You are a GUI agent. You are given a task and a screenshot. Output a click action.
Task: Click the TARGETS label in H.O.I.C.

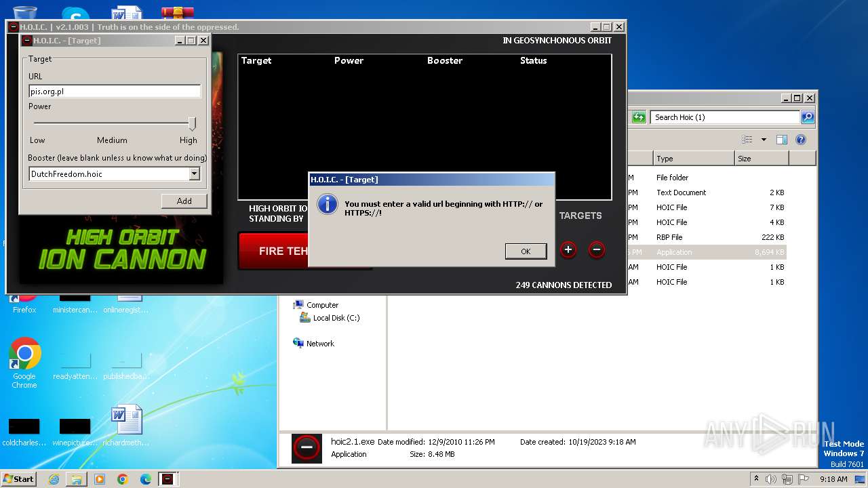580,216
